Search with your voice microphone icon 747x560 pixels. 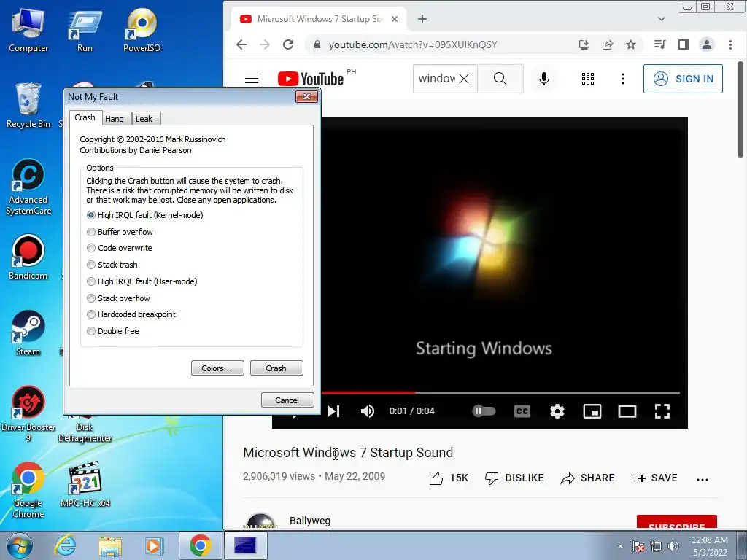543,79
